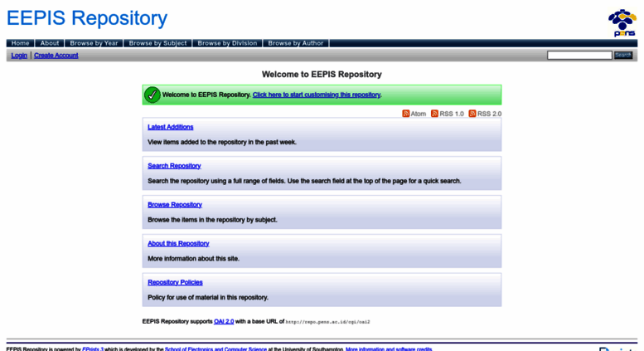Viewport: 644px width, 351px height.
Task: Click the OAI 2.0 link
Action: point(224,321)
